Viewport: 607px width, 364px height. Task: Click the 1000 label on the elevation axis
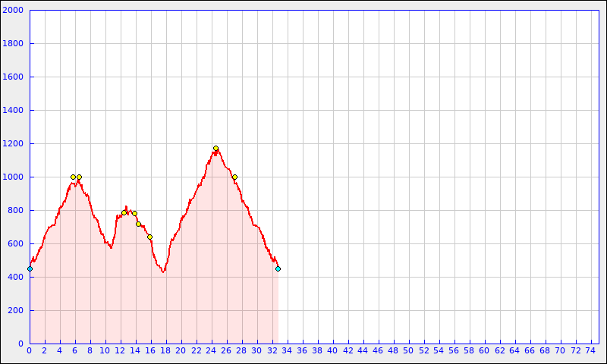click(x=14, y=177)
